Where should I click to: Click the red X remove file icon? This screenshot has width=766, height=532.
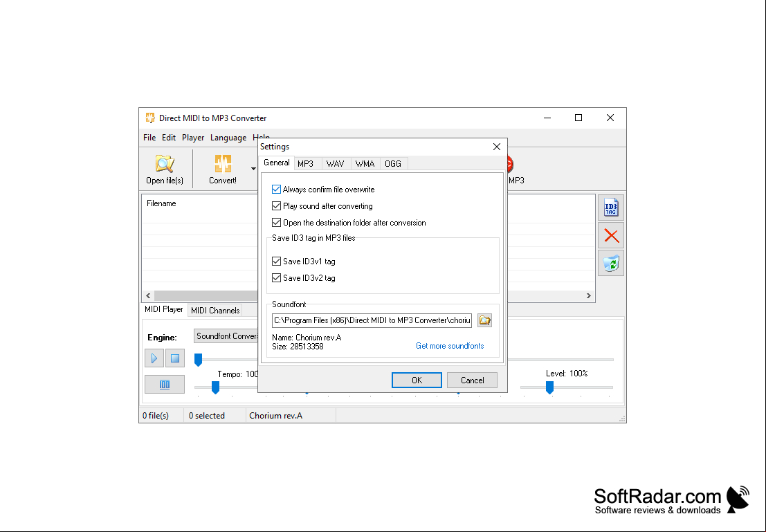[x=610, y=235]
